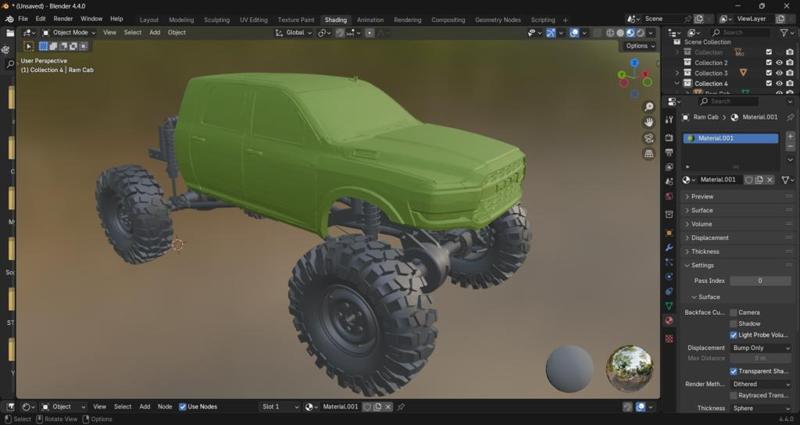Uncheck Light Probe Volume checkbox
This screenshot has width=800, height=425.
click(733, 335)
